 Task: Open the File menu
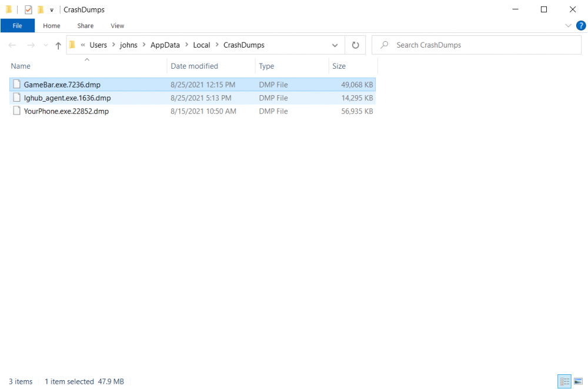[17, 26]
